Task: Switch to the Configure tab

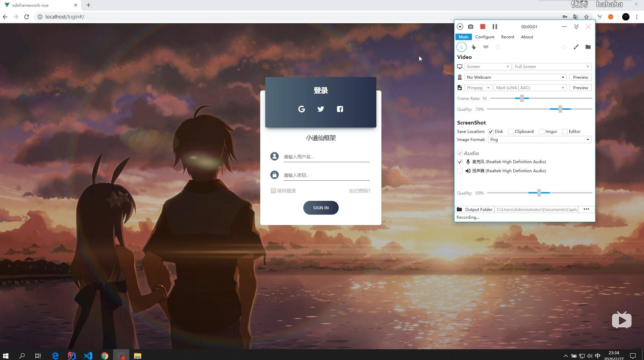Action: [485, 37]
